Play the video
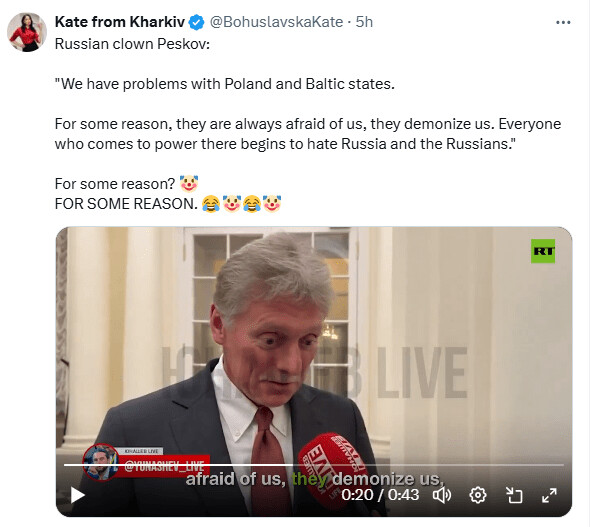This screenshot has width=601, height=527. 77,495
